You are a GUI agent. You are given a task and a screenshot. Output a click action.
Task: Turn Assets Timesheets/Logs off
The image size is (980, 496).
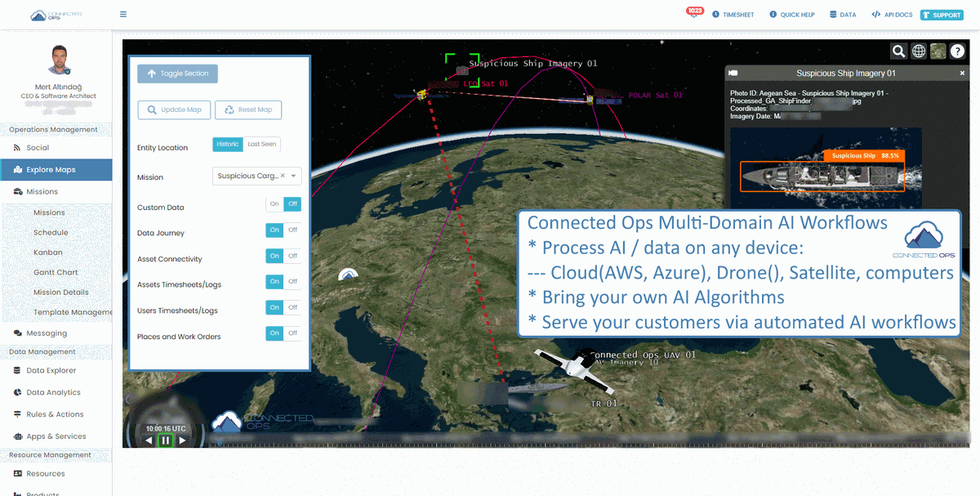pos(292,282)
